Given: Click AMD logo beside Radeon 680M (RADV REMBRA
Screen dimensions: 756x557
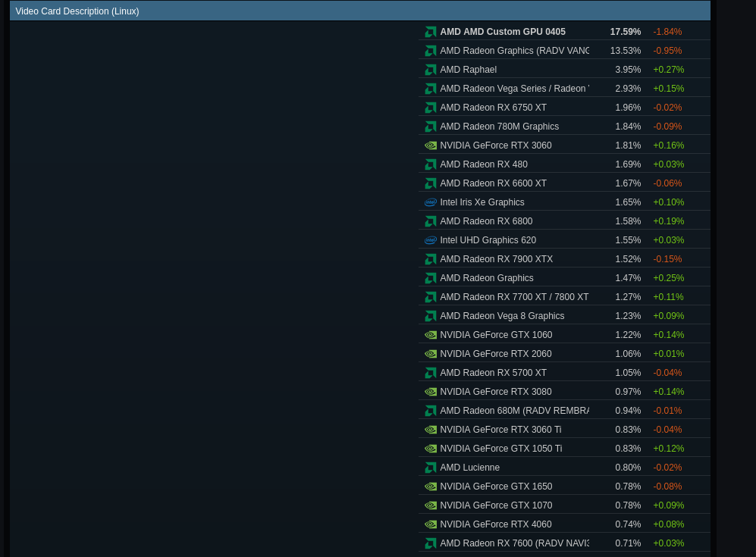Looking at the screenshot, I should click(x=431, y=411).
